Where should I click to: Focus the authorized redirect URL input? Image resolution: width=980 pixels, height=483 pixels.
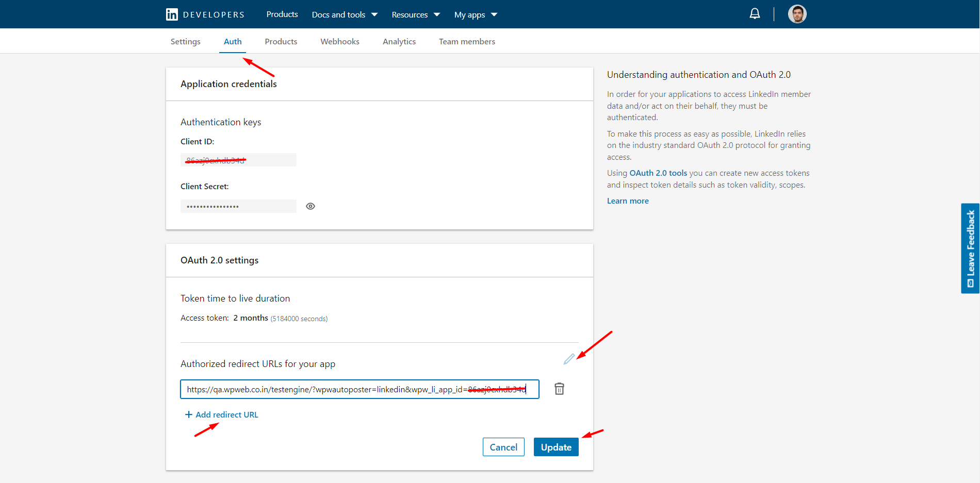pyautogui.click(x=360, y=389)
